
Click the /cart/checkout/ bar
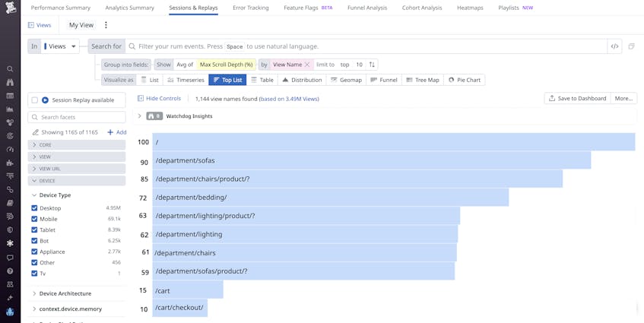[180, 308]
